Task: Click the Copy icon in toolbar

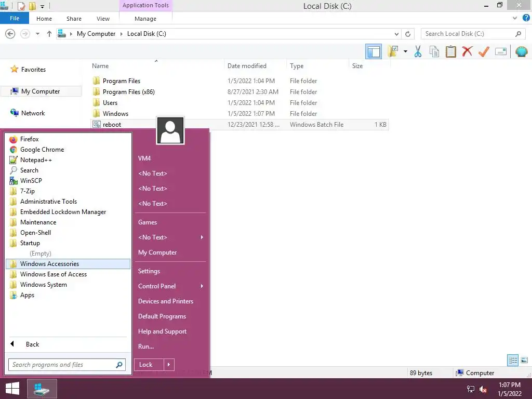Action: (434, 51)
